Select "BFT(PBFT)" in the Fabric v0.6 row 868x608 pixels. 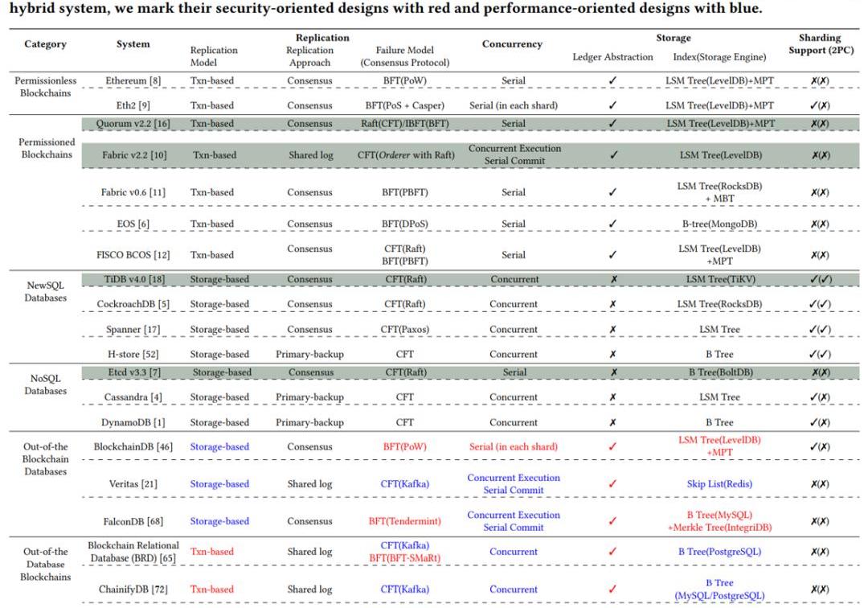404,192
